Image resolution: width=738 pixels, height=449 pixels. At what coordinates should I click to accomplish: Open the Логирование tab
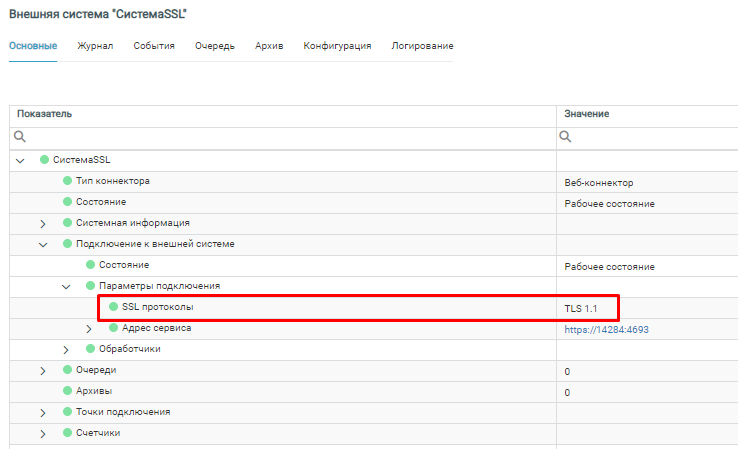click(x=422, y=46)
